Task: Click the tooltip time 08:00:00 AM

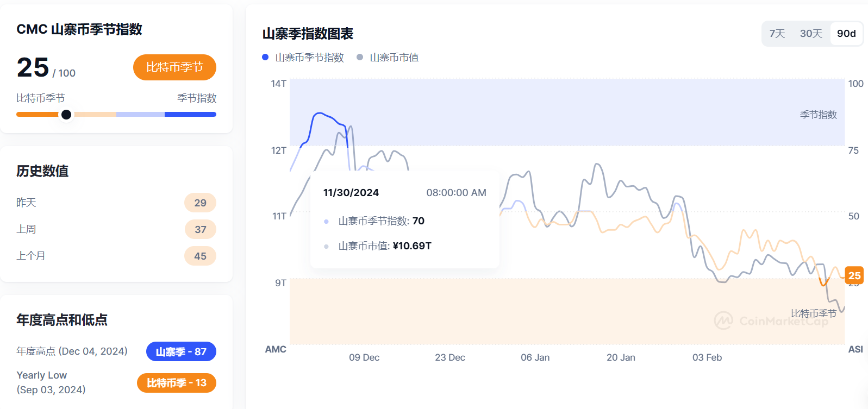Action: (456, 193)
